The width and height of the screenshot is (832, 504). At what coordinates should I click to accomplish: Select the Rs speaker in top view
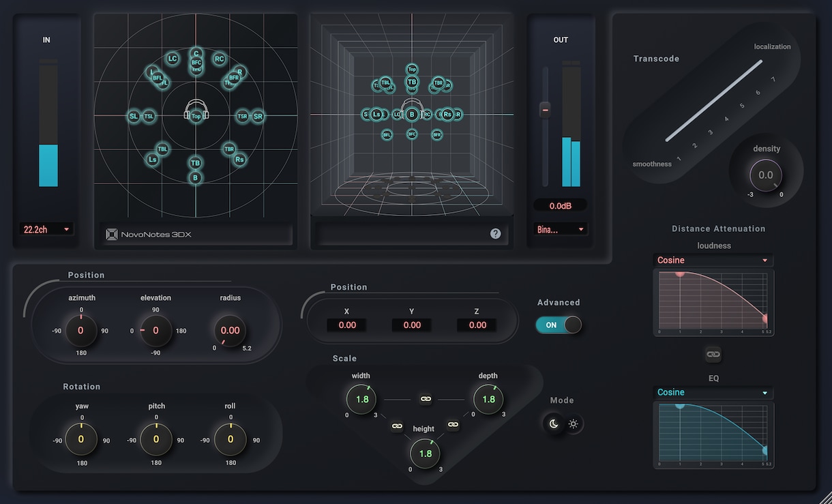[239, 160]
